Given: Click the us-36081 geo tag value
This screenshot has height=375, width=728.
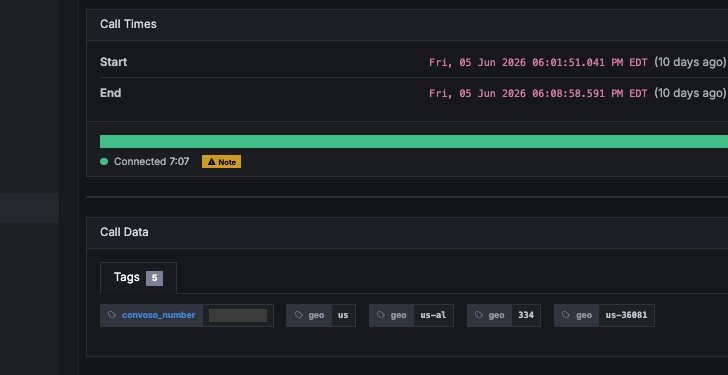Looking at the screenshot, I should tap(626, 315).
